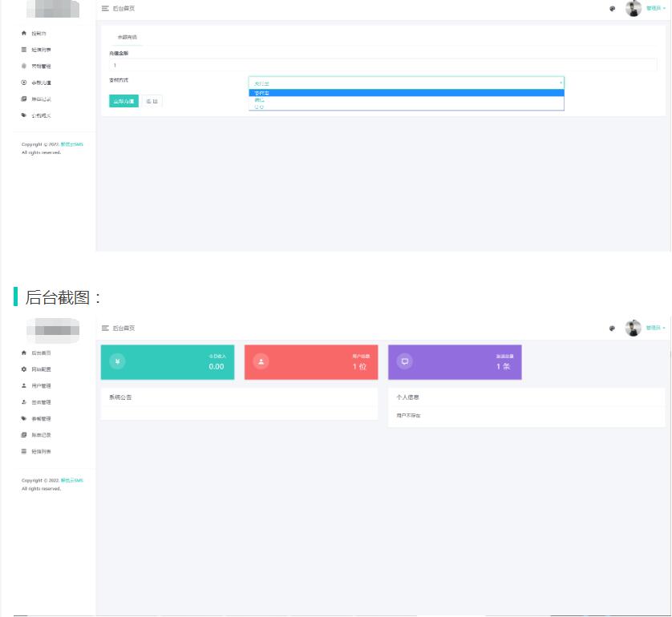
Task: Click the 后台首页 home icon in lower sidebar
Action: 23,353
